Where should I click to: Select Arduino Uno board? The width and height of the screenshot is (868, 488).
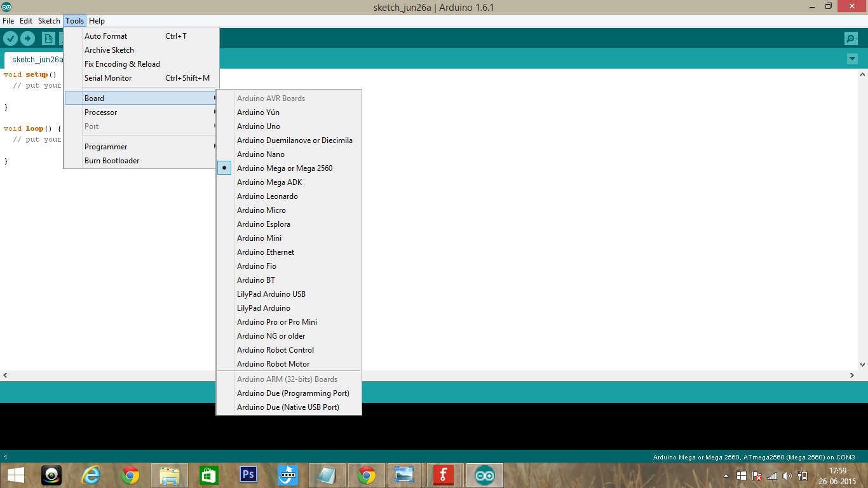tap(289, 126)
